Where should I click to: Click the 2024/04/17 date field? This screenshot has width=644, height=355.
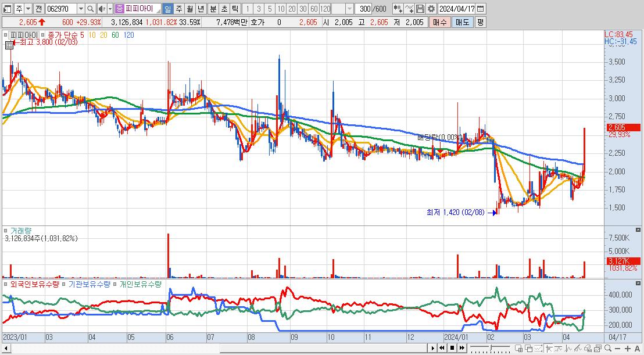click(x=457, y=9)
